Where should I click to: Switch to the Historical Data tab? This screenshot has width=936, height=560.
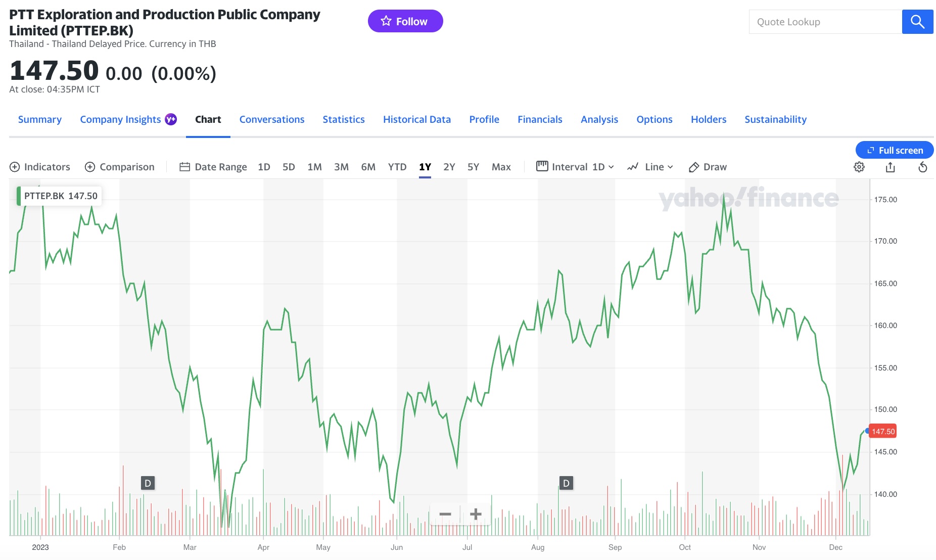[416, 119]
